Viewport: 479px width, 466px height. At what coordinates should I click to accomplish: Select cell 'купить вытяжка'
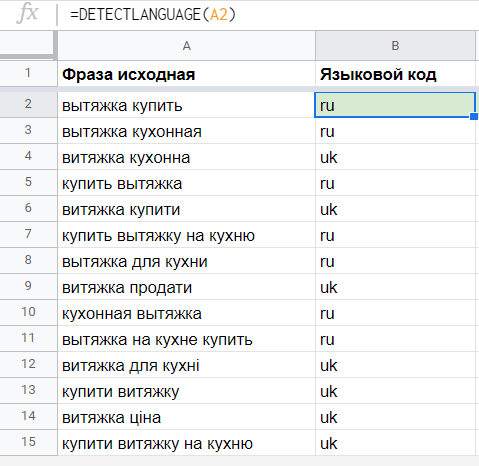coord(186,183)
